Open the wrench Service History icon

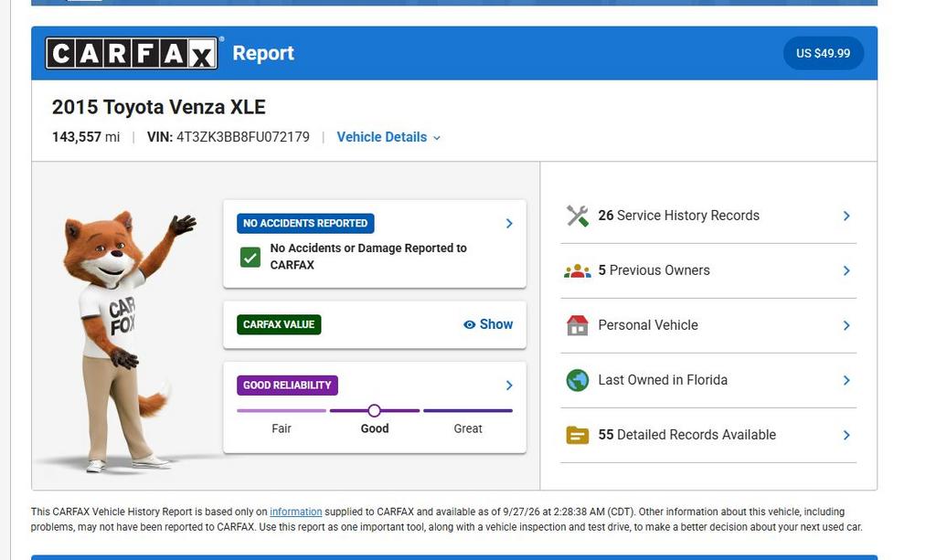(x=578, y=216)
